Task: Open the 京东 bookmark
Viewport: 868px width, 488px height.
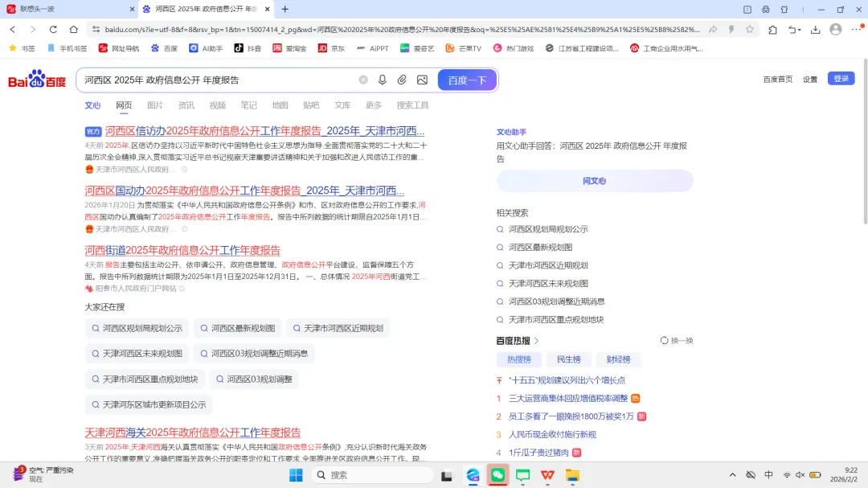Action: (x=331, y=48)
